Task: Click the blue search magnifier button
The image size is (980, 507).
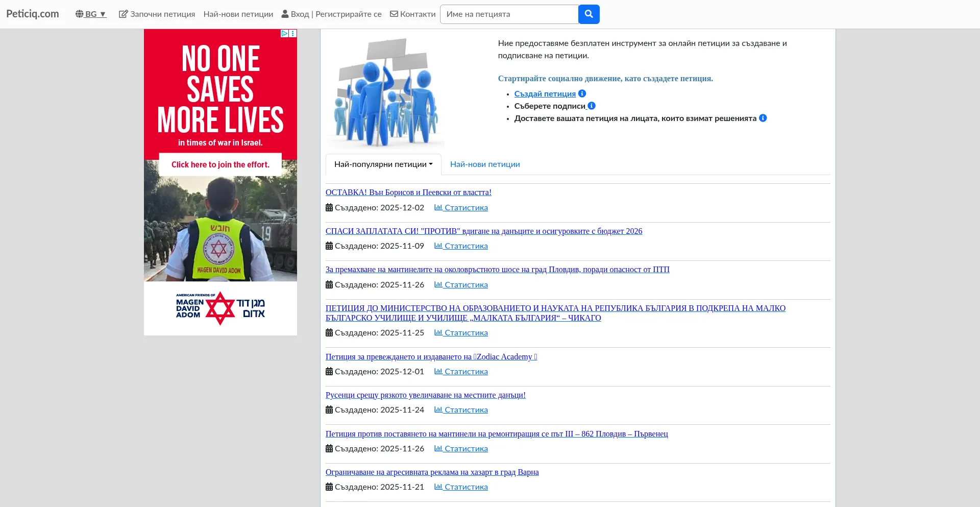Action: tap(589, 14)
